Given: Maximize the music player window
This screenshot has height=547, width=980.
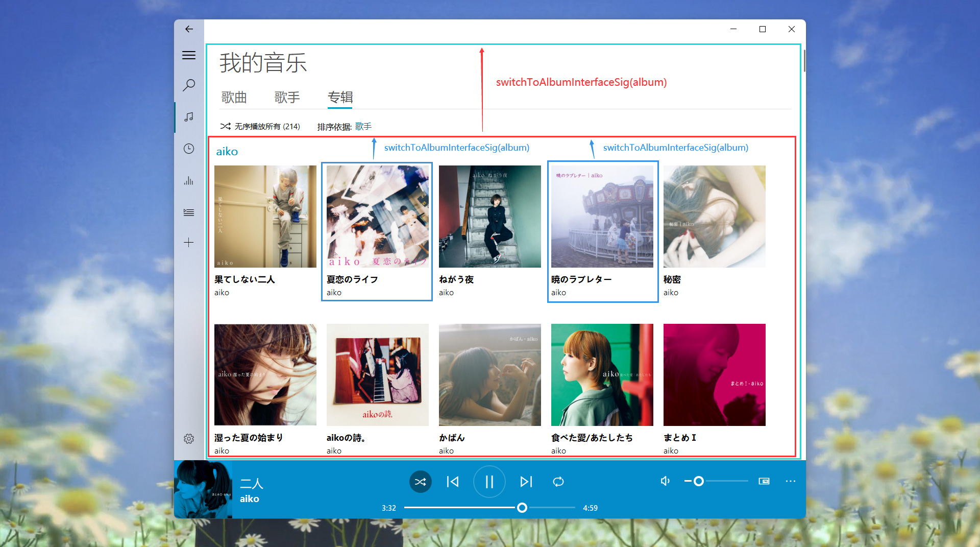Looking at the screenshot, I should [763, 29].
